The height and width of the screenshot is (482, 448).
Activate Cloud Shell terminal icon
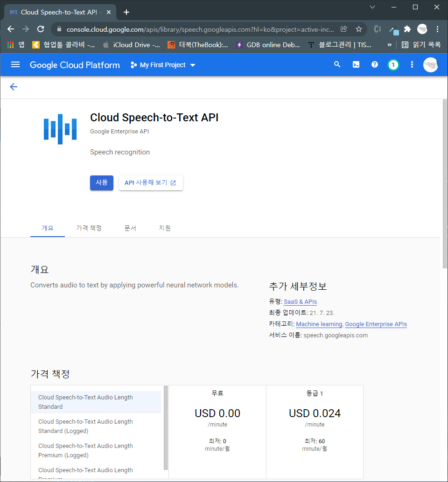pos(356,64)
